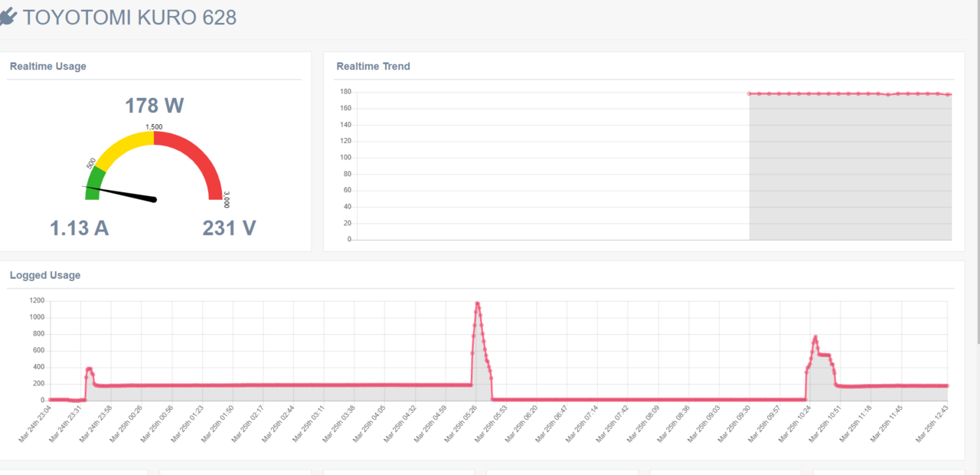Click the green segment of the gauge
980x475 pixels.
93,184
